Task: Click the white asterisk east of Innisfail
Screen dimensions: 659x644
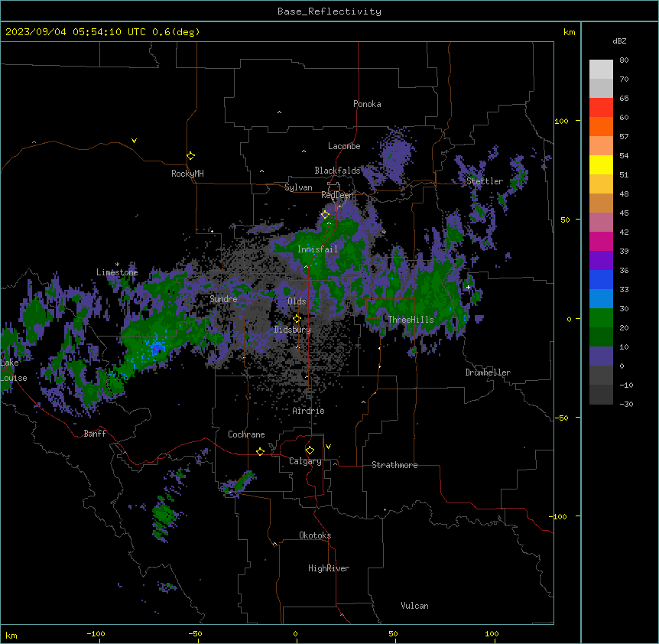Action: 384,232
